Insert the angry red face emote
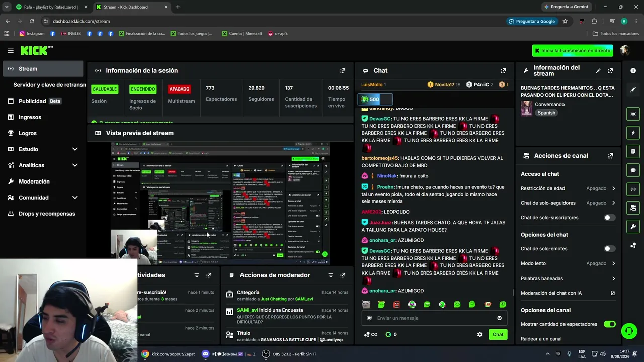 pos(396,304)
